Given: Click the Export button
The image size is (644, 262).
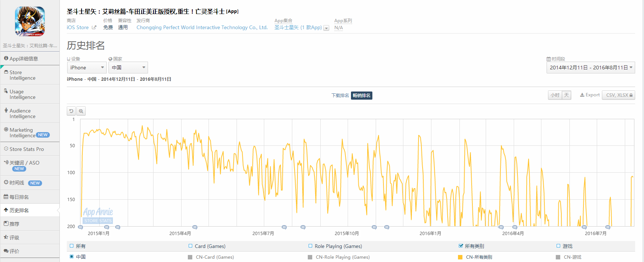Looking at the screenshot, I should [590, 95].
